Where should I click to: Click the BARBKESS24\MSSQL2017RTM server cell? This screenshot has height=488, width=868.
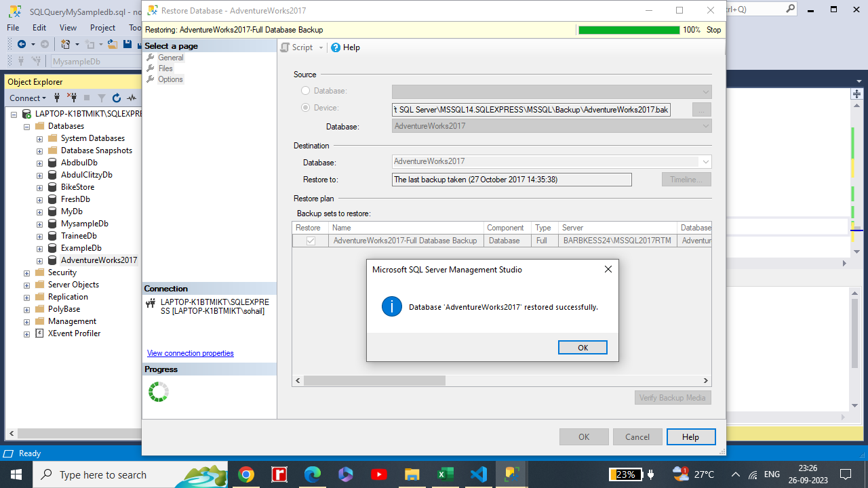point(618,241)
